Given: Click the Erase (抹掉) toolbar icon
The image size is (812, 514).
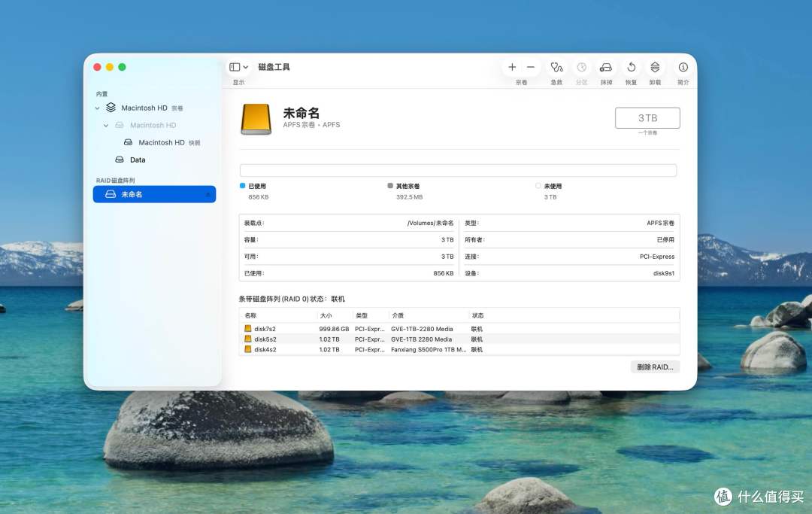Looking at the screenshot, I should click(x=606, y=68).
